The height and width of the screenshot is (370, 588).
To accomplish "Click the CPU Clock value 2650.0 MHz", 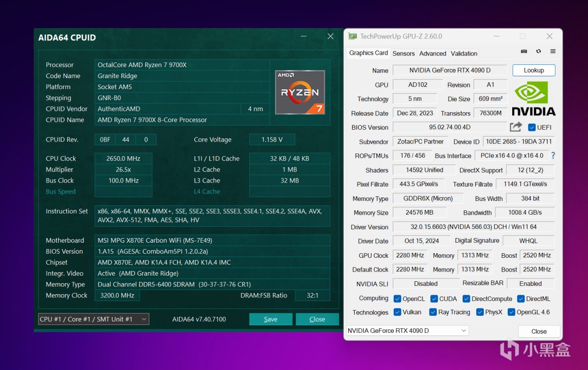I will [123, 159].
